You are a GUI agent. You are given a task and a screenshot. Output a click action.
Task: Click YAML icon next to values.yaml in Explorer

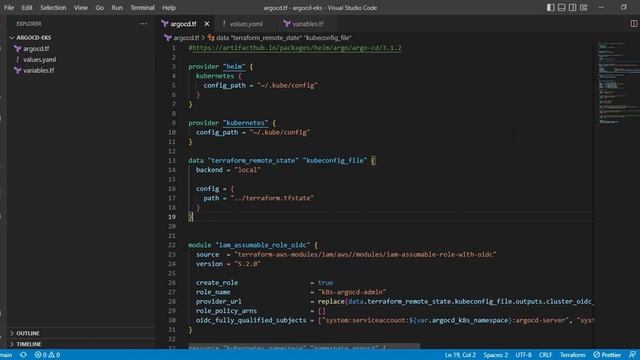(18, 60)
